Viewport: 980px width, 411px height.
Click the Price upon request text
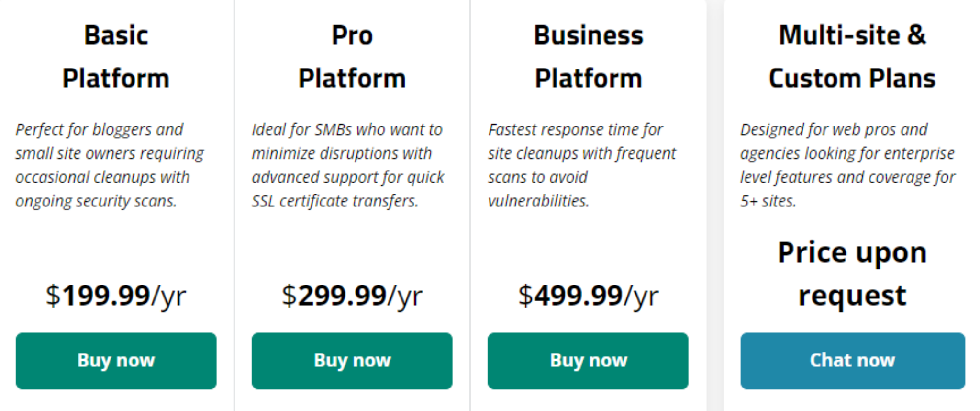[852, 274]
